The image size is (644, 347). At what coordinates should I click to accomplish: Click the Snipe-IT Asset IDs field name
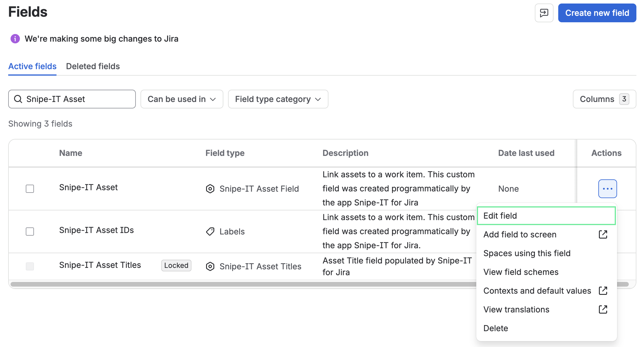click(x=96, y=230)
